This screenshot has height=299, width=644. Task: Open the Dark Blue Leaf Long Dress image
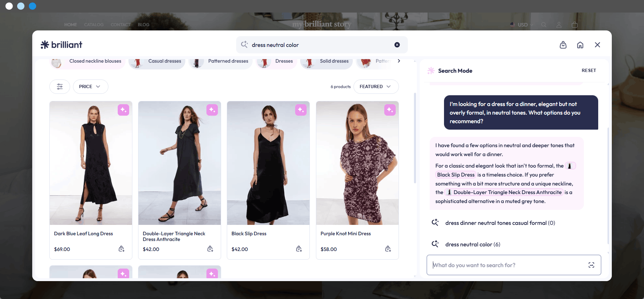tap(91, 163)
